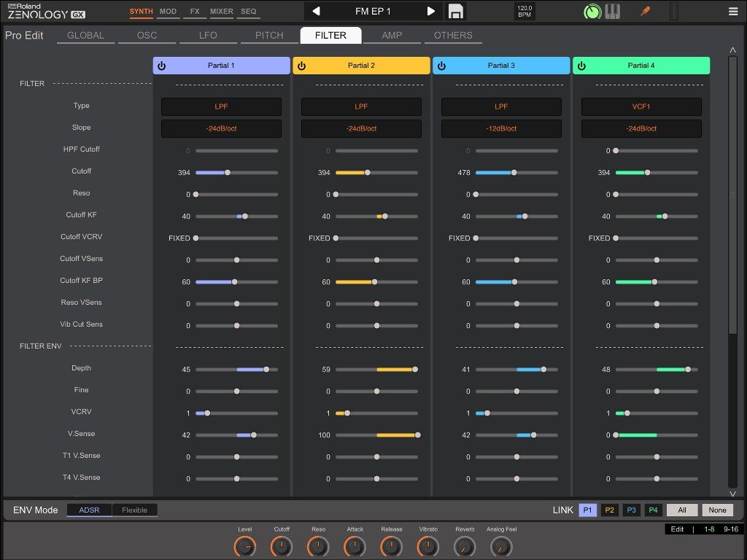Save preset using the floppy disk icon
Image resolution: width=747 pixels, height=560 pixels.
[455, 12]
